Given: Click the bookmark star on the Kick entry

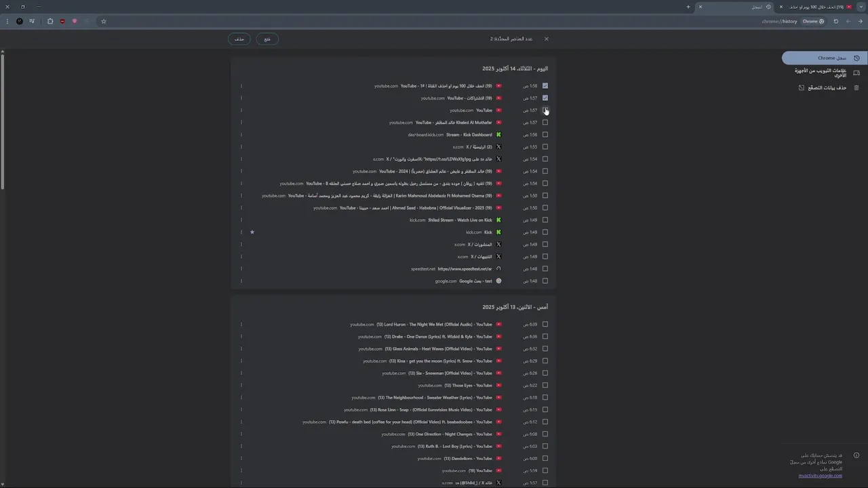Looking at the screenshot, I should (x=252, y=232).
